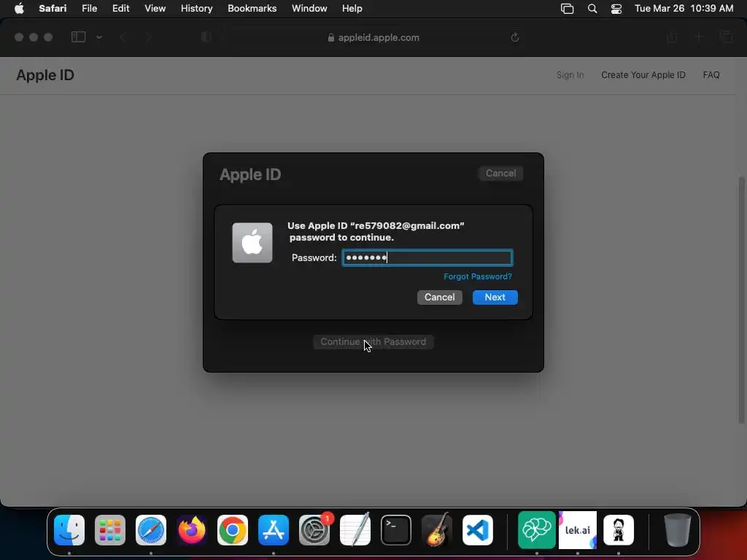
Task: Open the Terminal dock icon
Action: [x=396, y=530]
